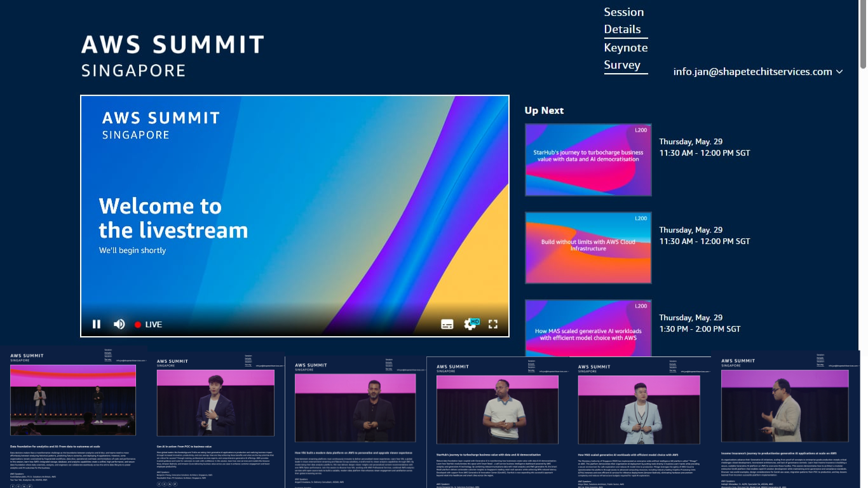Screen dimensions: 868x488
Task: Click the HD quality badge on the player
Action: pos(475,322)
